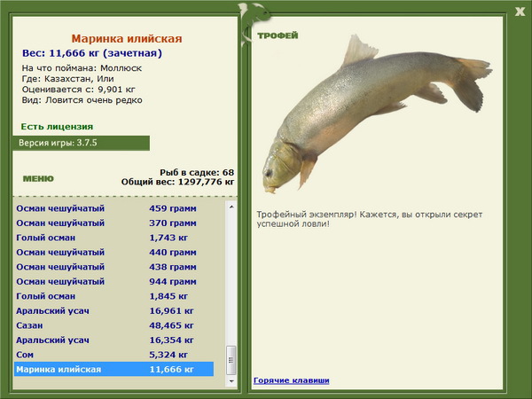This screenshot has height=399, width=532.
Task: Click the Маринка илийская title
Action: pos(127,38)
